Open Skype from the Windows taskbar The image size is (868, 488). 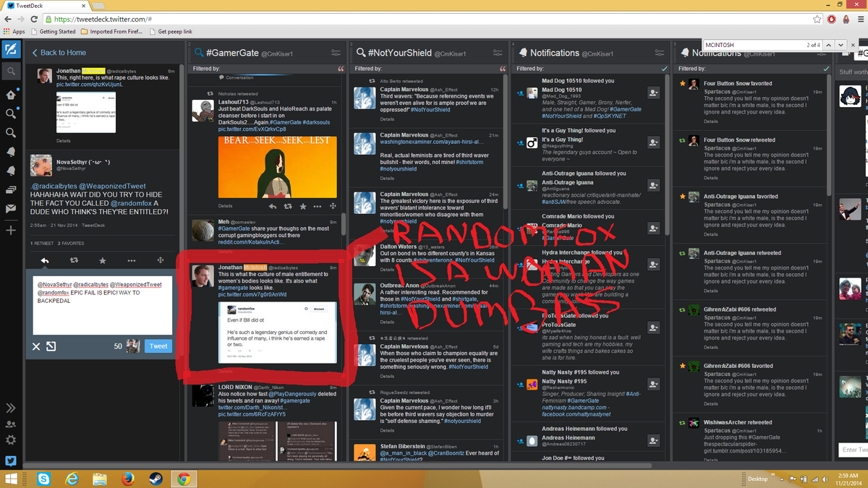point(45,479)
